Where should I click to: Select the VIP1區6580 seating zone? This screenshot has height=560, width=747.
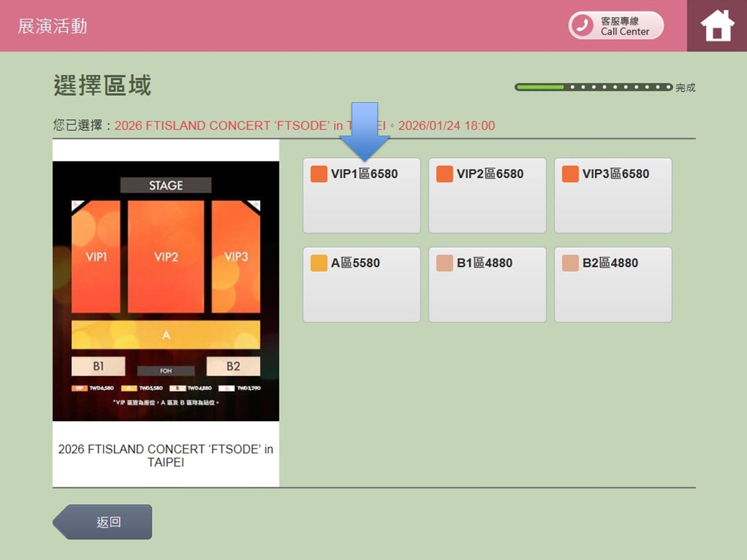(361, 195)
